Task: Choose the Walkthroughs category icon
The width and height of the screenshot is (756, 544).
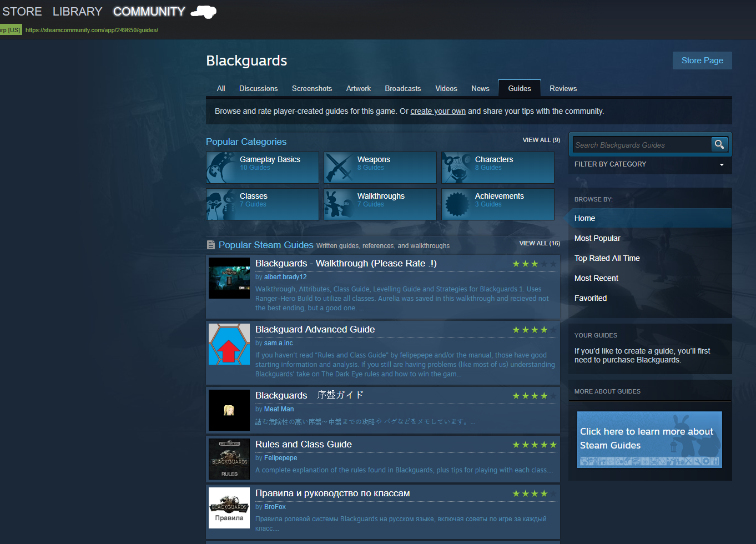Action: pyautogui.click(x=339, y=204)
